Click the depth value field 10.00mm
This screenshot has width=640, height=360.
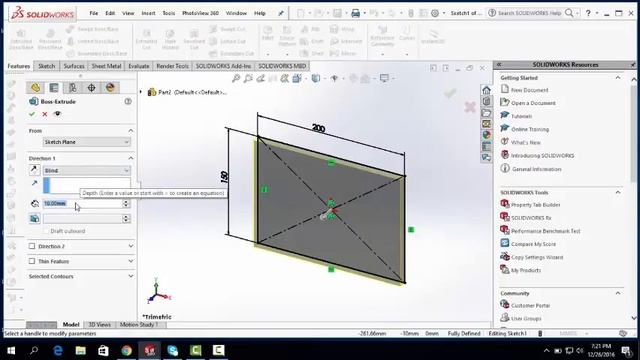pyautogui.click(x=82, y=203)
